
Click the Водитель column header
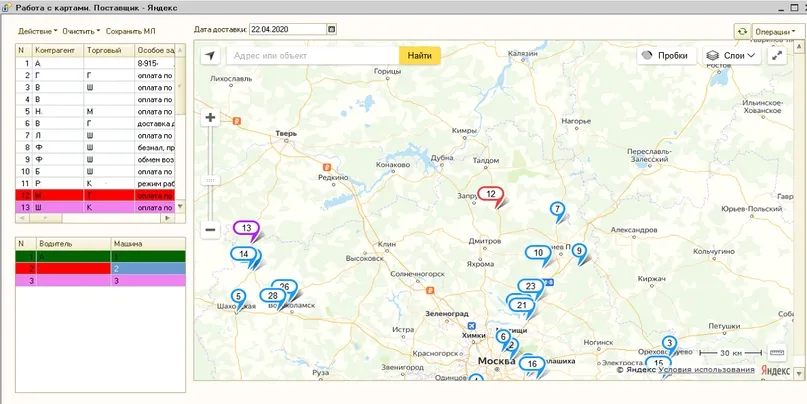point(74,243)
